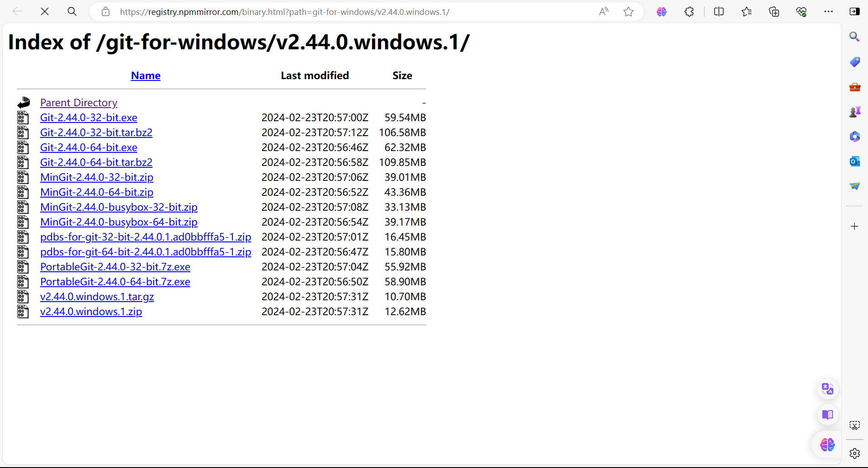The height and width of the screenshot is (468, 868).
Task: Open sidebar settings gear
Action: (x=854, y=454)
